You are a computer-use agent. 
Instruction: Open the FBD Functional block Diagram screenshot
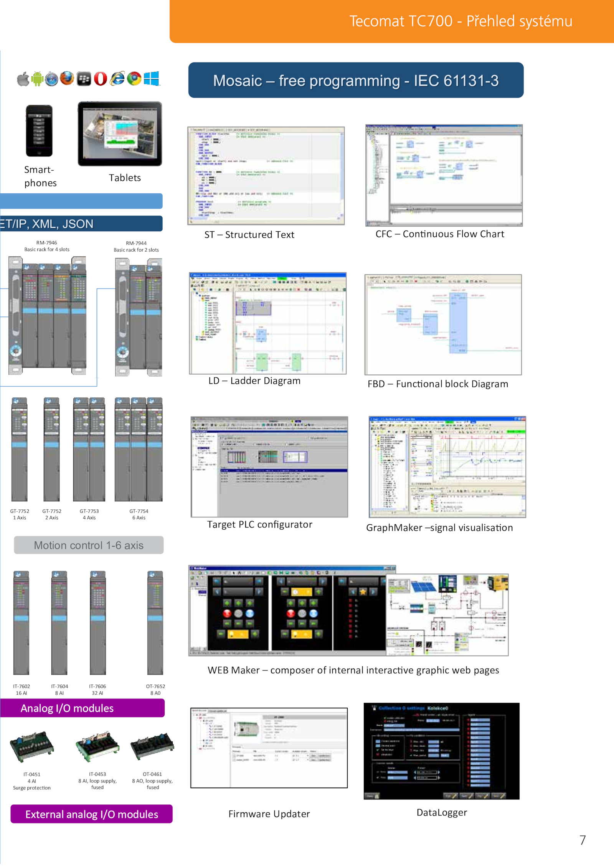(x=443, y=324)
